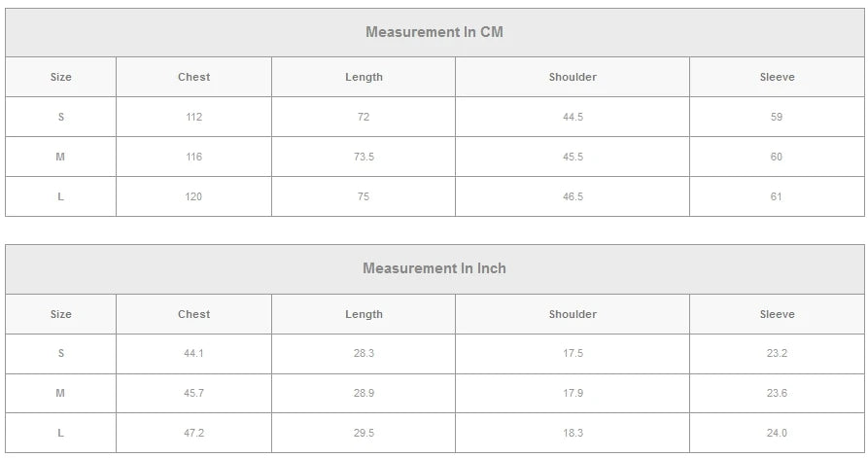
Task: Select the 46.5 shoulder cell
Action: pos(573,196)
